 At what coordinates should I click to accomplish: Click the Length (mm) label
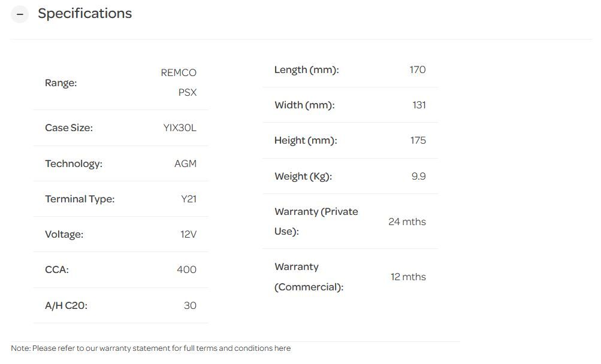coord(306,69)
